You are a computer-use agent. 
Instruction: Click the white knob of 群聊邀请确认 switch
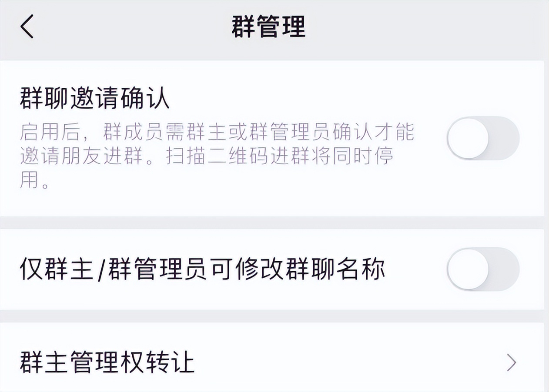pyautogui.click(x=468, y=138)
